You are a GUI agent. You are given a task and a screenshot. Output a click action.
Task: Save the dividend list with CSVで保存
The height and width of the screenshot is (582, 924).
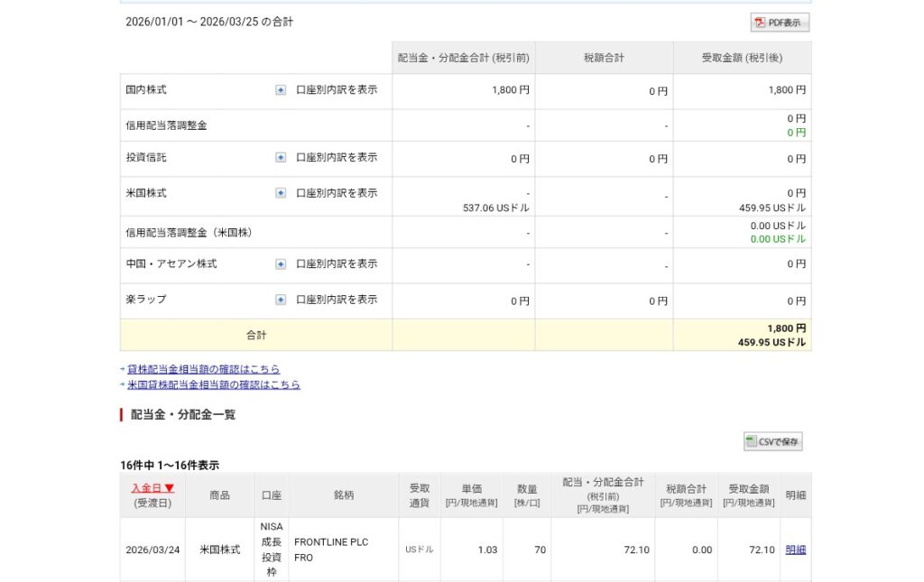(773, 442)
